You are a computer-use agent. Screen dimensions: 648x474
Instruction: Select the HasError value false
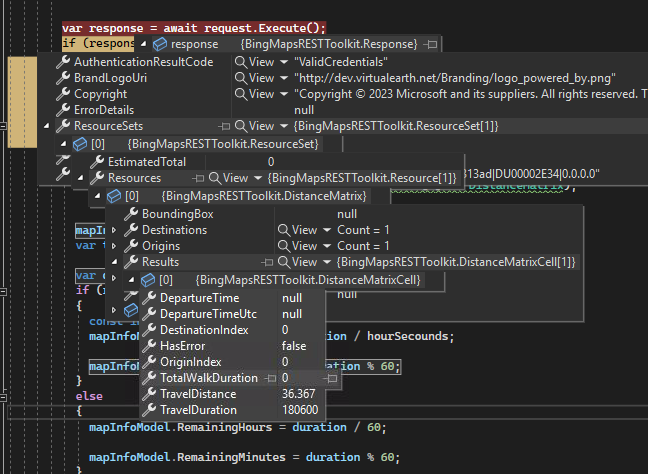click(x=294, y=346)
